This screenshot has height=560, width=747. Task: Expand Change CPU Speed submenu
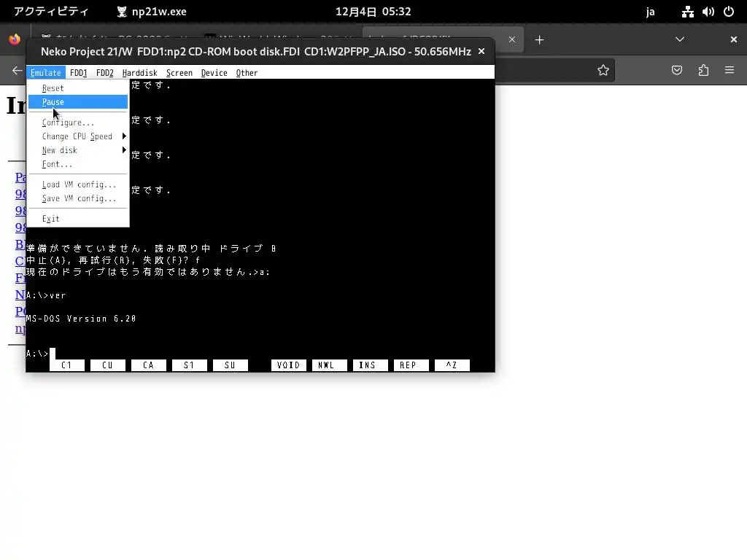pos(78,136)
